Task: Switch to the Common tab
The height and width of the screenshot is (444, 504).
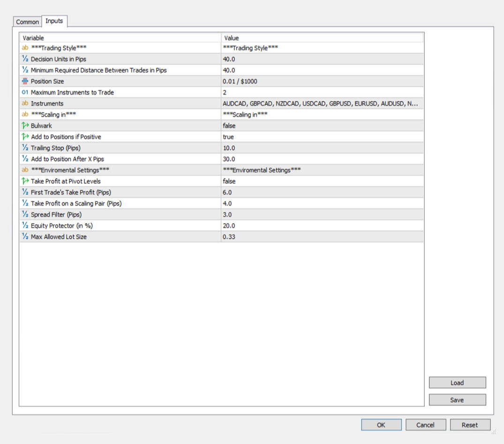Action: 28,22
